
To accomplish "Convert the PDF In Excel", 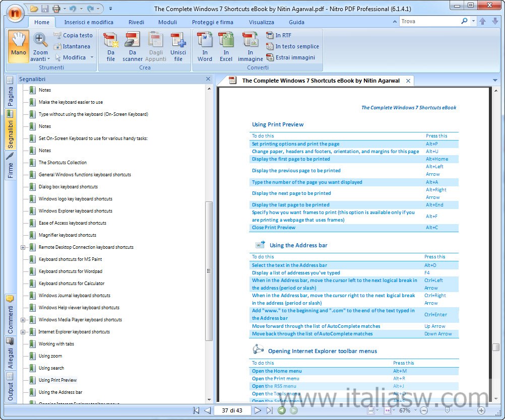I will click(226, 46).
